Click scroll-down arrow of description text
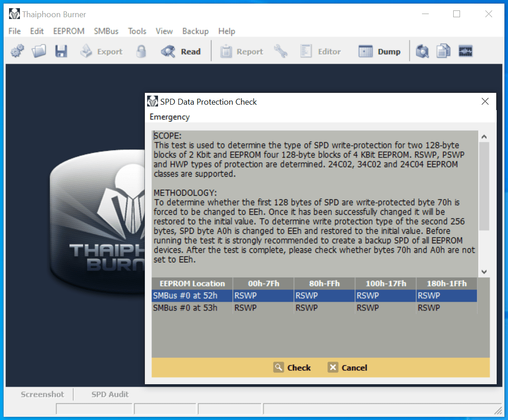Viewport: 508px width, 420px height. (x=484, y=272)
